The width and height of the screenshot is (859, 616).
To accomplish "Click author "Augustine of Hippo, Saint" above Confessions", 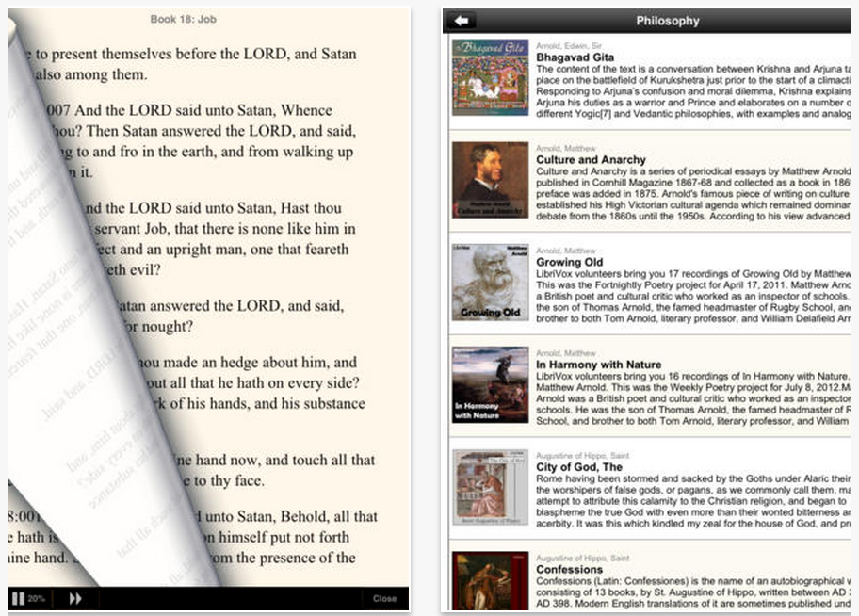I will click(583, 559).
